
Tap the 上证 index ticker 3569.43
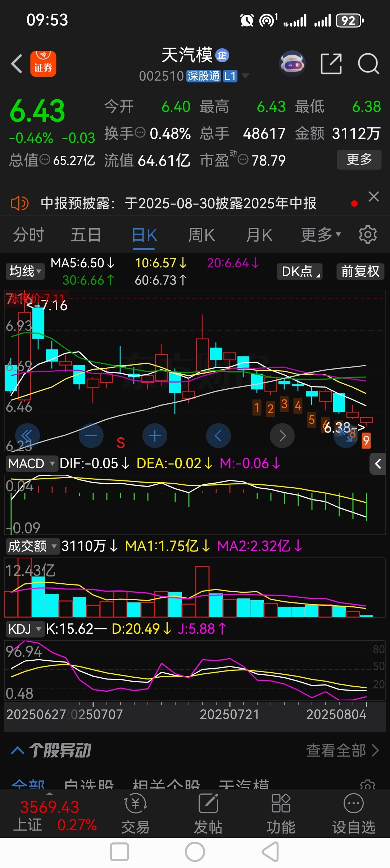(49, 807)
